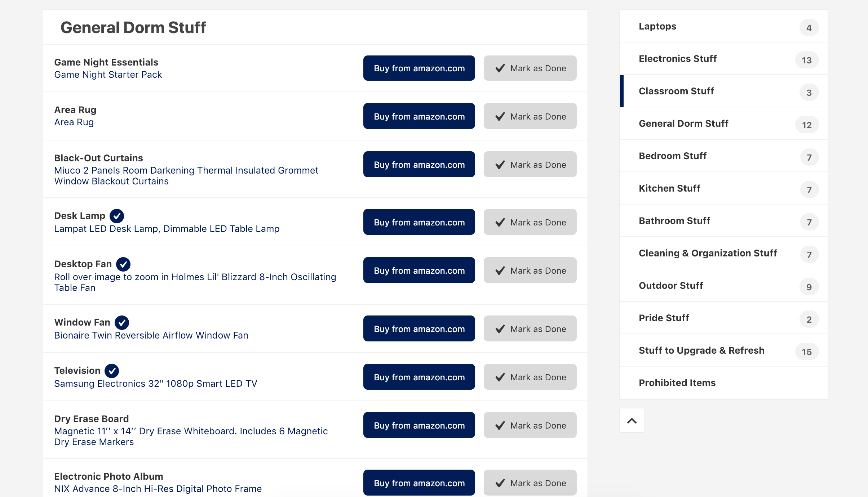Buy Black-Out Curtains from amazon.com

pos(419,165)
